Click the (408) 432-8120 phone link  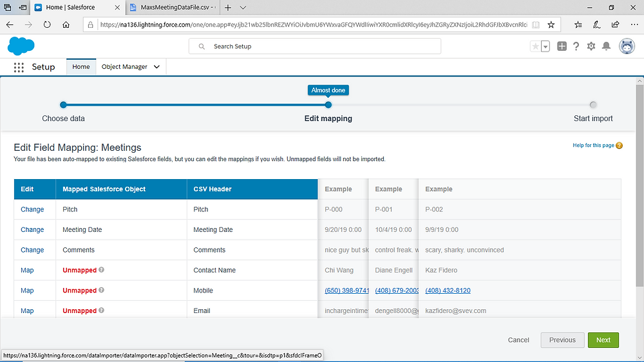(x=448, y=291)
